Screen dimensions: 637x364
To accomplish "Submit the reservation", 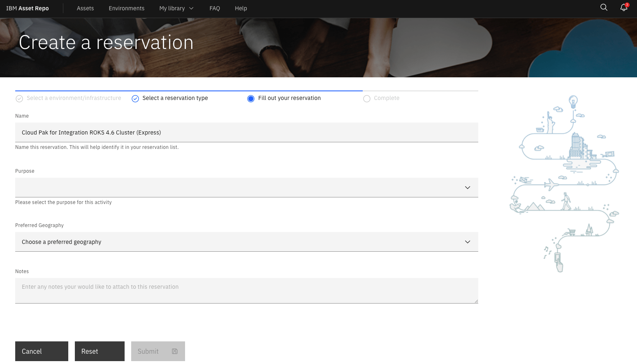I will 158,351.
